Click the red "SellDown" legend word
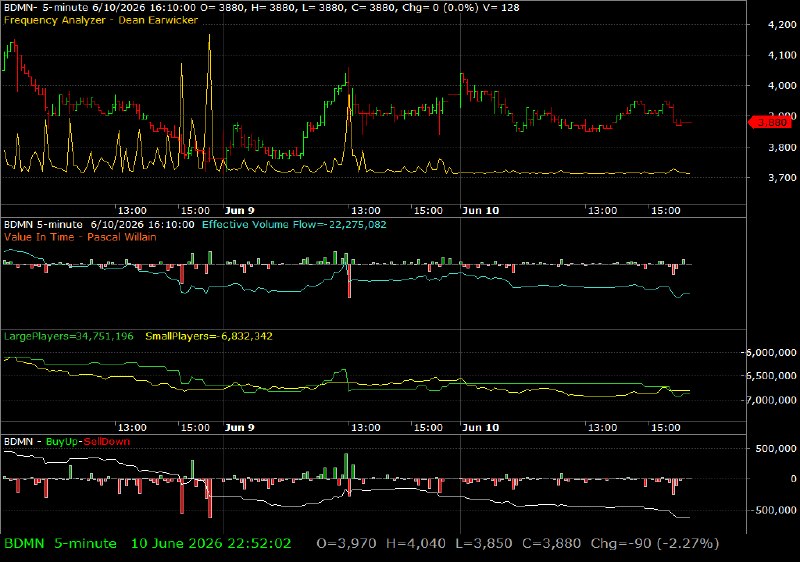 coord(106,442)
